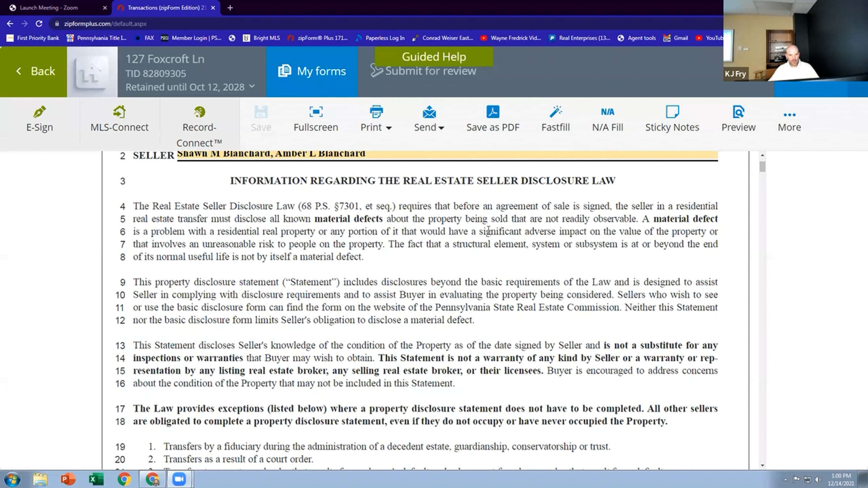Switch to Launch Meeting - Zoom tab
This screenshot has height=488, width=868.
pos(49,8)
